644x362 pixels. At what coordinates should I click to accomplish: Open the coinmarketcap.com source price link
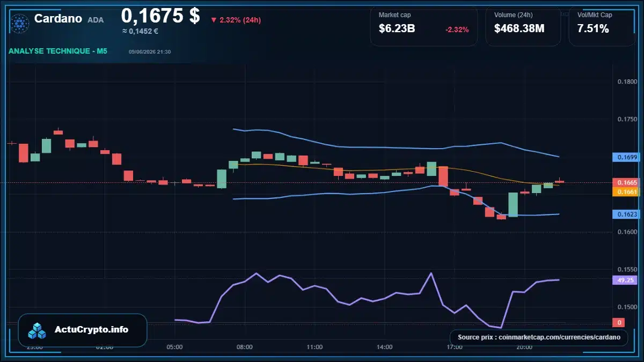click(x=539, y=337)
